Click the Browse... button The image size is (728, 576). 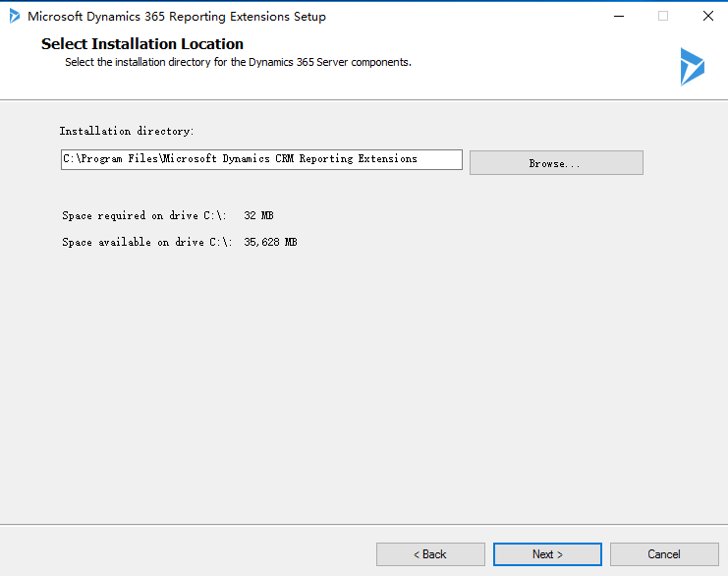pos(556,162)
